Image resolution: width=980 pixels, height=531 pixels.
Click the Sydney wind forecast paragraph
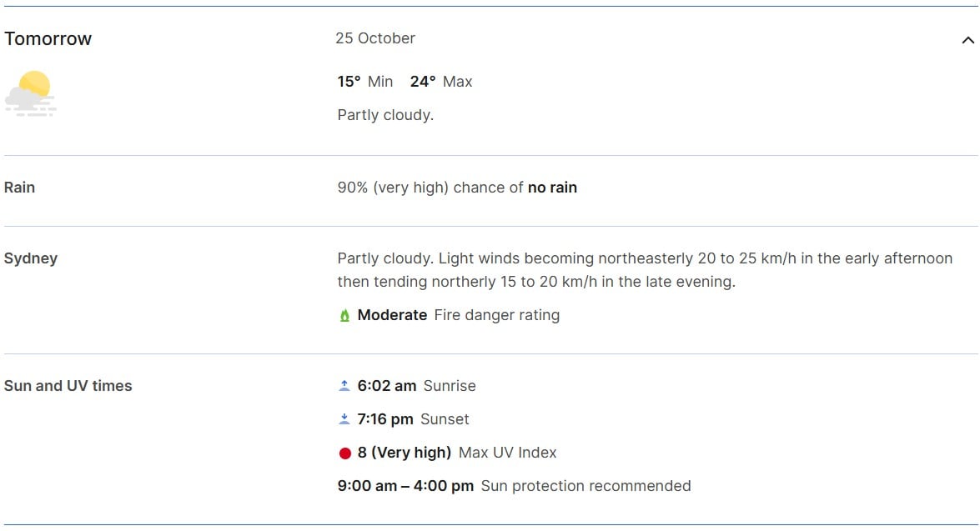tap(644, 270)
